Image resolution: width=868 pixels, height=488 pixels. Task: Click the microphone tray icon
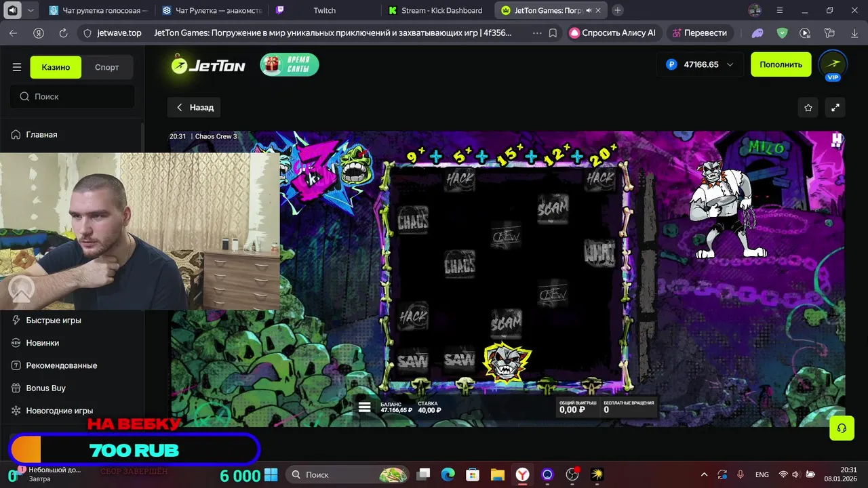(741, 474)
